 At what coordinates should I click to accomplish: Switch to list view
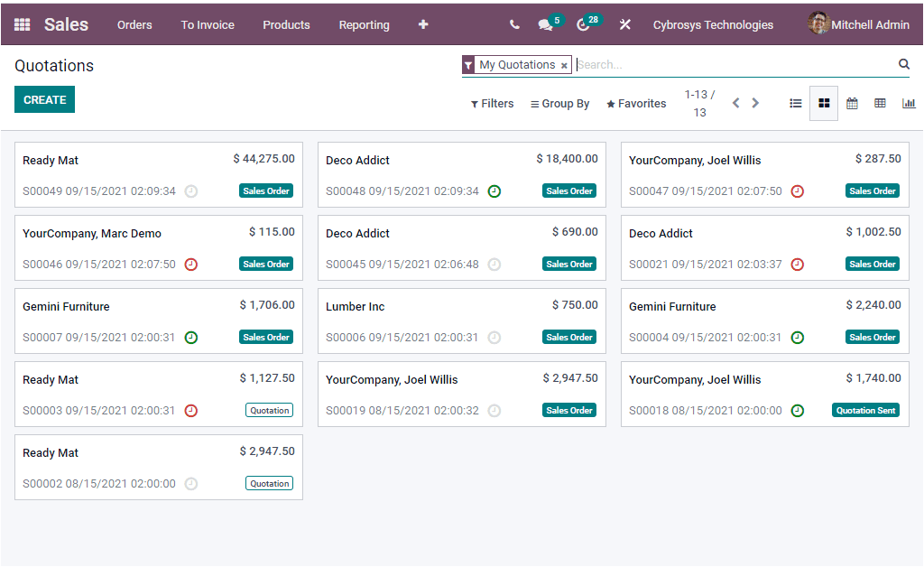(x=795, y=103)
